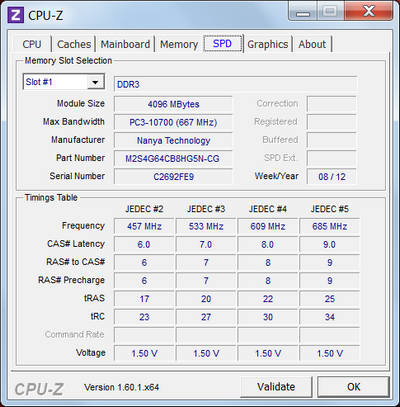Click the JEDEC #5 frequency 685 MHz cell

(x=329, y=226)
